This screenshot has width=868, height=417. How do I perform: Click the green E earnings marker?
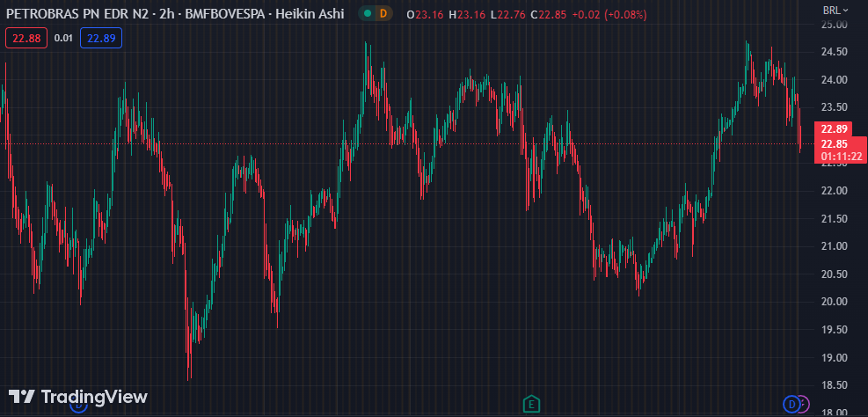(x=531, y=405)
